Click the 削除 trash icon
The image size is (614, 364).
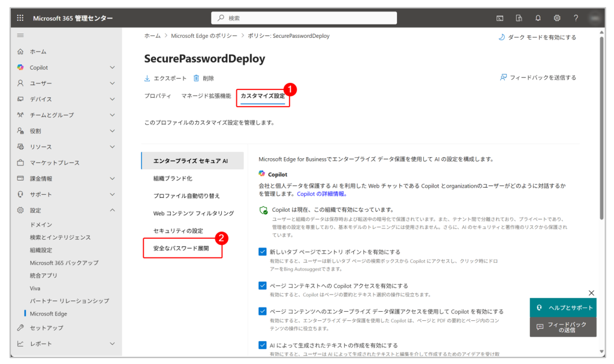coord(196,79)
